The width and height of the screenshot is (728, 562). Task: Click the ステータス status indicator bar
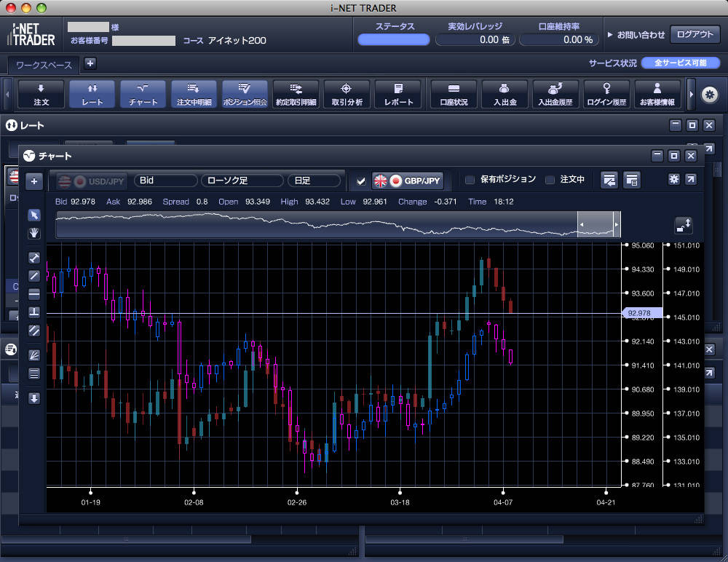click(394, 40)
